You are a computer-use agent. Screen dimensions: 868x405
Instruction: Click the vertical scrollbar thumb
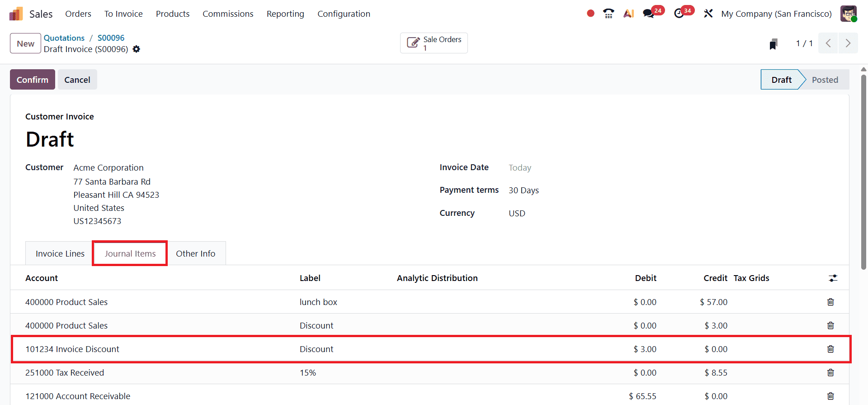coord(863,172)
